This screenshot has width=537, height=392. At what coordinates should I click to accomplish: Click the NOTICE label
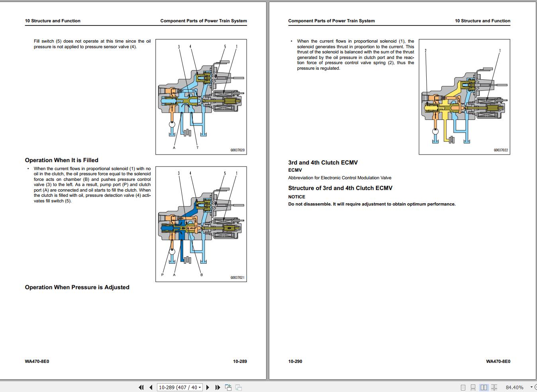(297, 197)
